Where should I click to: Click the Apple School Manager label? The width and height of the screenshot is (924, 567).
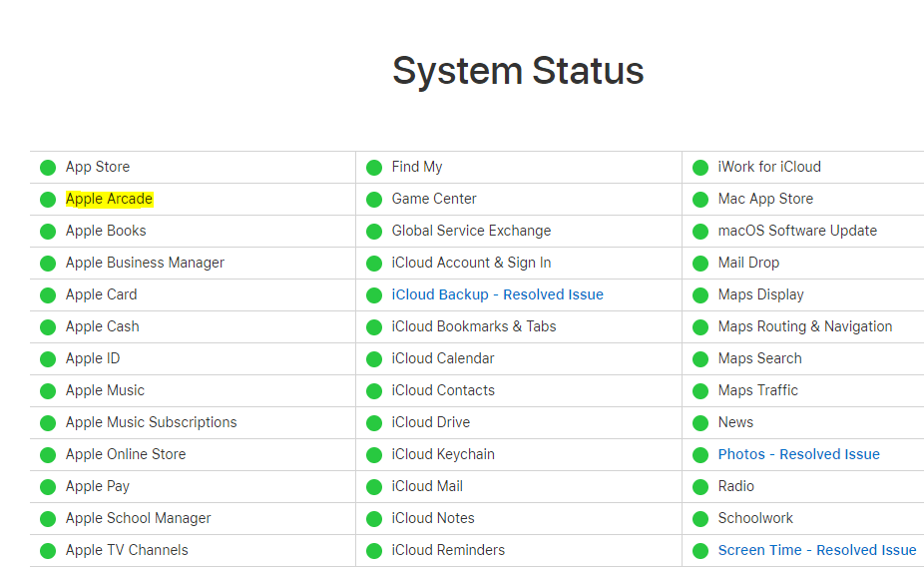(x=138, y=518)
